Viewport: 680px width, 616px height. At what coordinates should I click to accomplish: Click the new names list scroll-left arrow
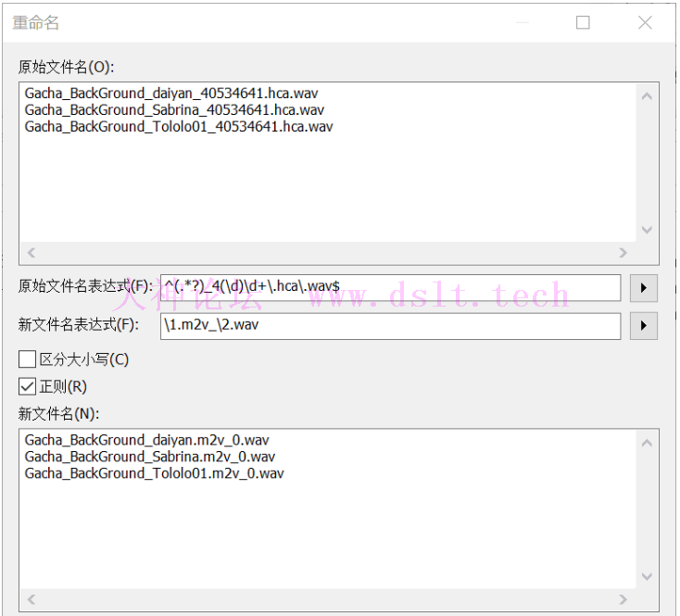31,599
